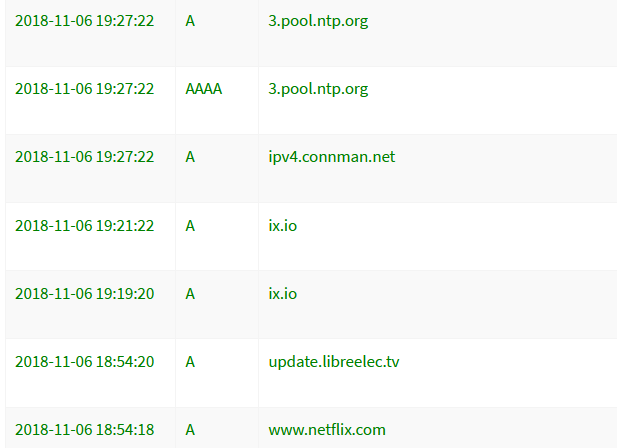Viewport: 617px width, 448px height.
Task: Click 3.pool.ntp.org in the A record row
Action: [318, 21]
